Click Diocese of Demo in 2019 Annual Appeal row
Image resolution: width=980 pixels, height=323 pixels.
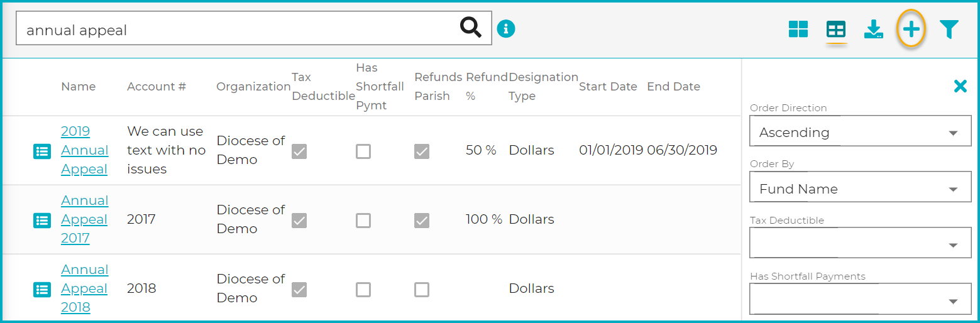(251, 150)
